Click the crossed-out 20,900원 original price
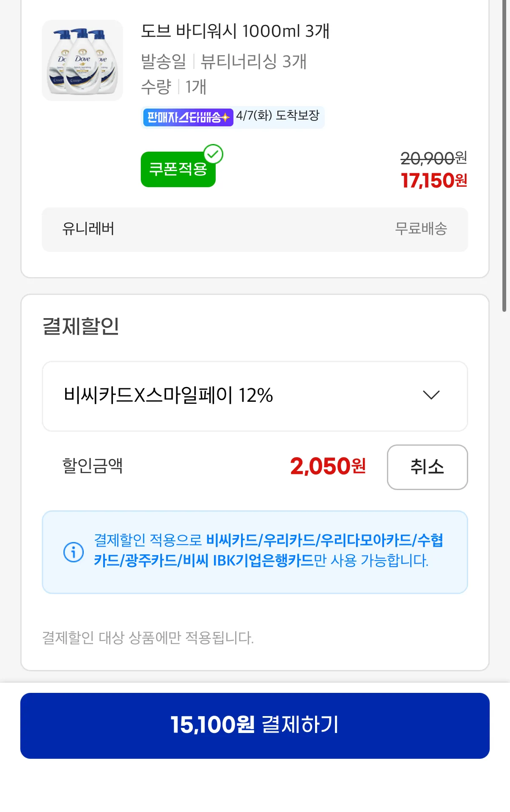Image resolution: width=510 pixels, height=812 pixels. pyautogui.click(x=433, y=158)
